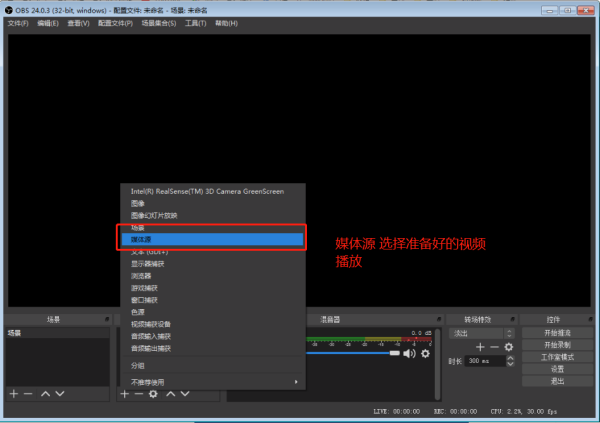Mute audio with the speaker icon
Image resolution: width=600 pixels, height=423 pixels.
[x=409, y=353]
